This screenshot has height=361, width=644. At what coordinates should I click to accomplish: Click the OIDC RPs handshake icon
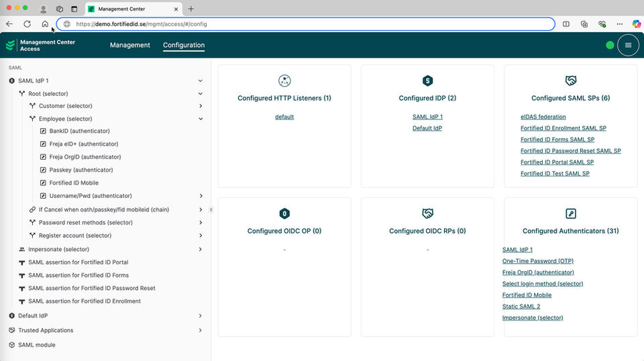pos(427,213)
